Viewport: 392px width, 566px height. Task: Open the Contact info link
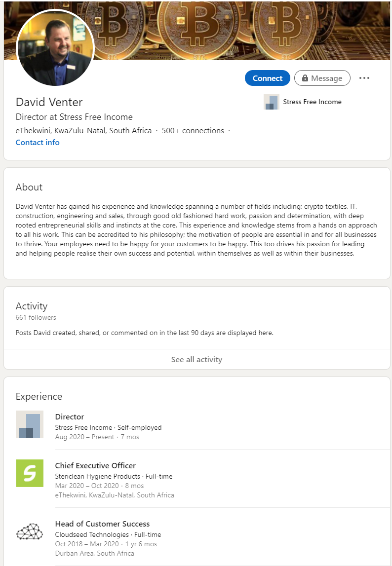(x=38, y=142)
